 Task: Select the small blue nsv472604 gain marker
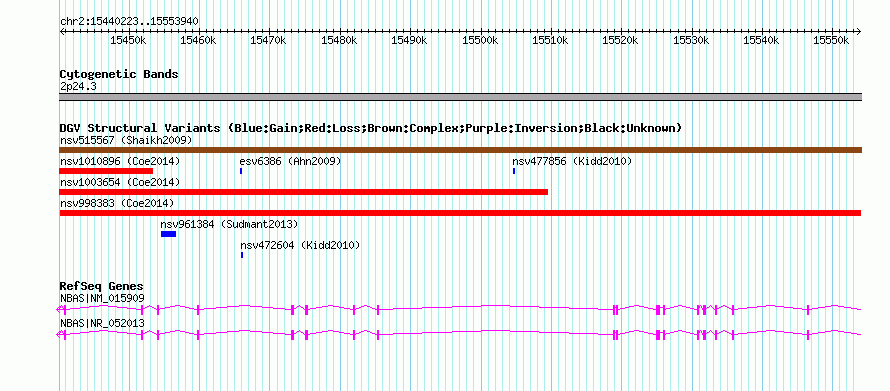click(242, 255)
